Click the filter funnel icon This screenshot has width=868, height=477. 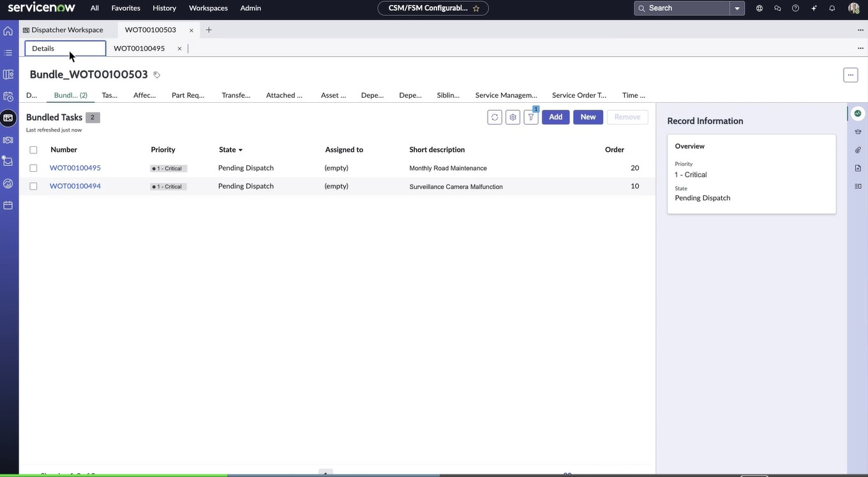click(x=530, y=117)
